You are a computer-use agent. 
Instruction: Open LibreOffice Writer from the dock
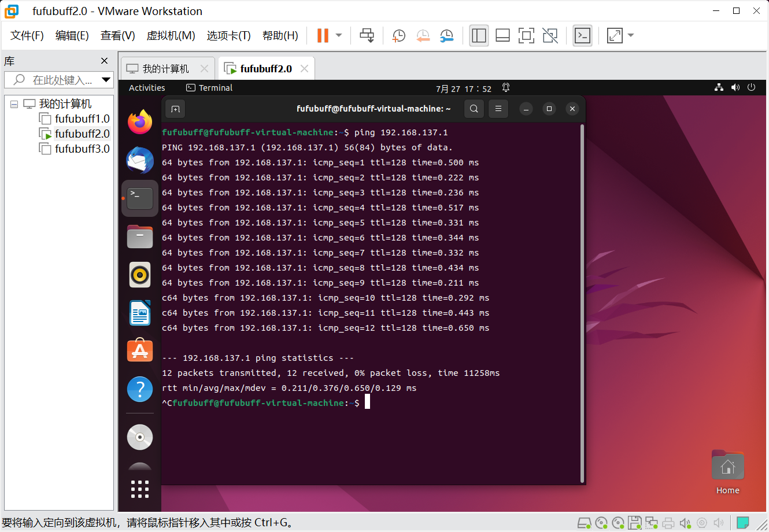140,313
